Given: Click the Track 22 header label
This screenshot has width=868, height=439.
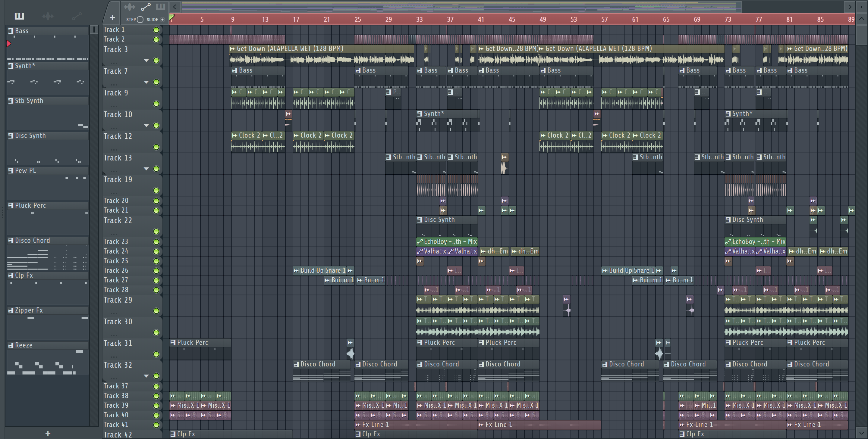Looking at the screenshot, I should click(118, 220).
